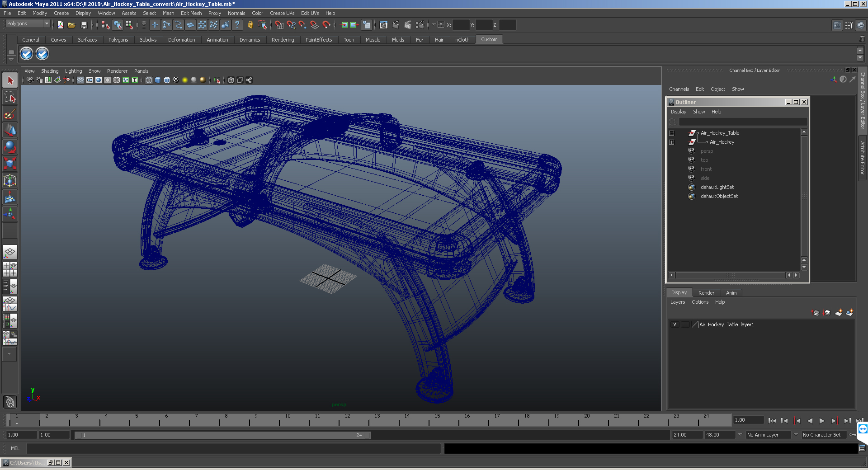Open the Polygons menu set dropdown
Viewport: 868px width, 470px height.
click(x=28, y=23)
